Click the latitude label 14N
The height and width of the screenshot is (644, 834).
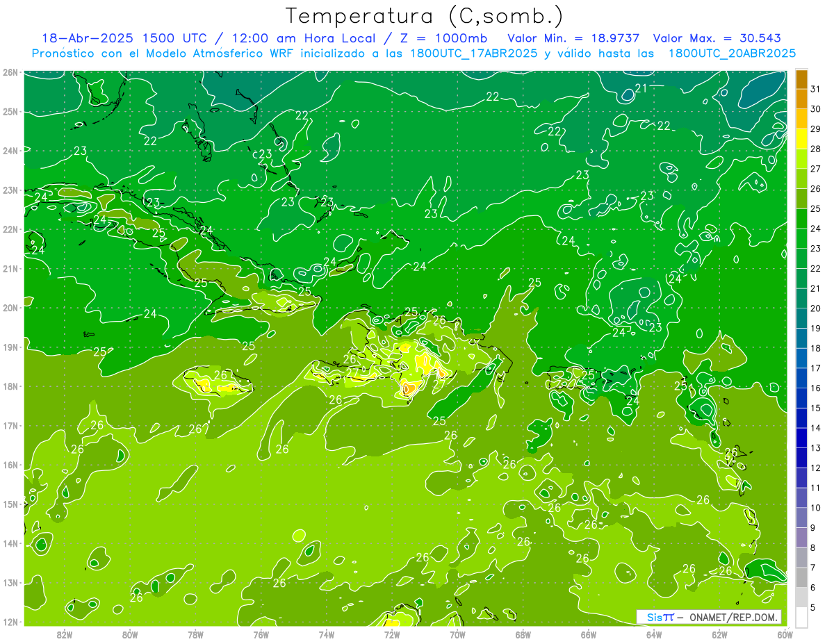[10, 543]
